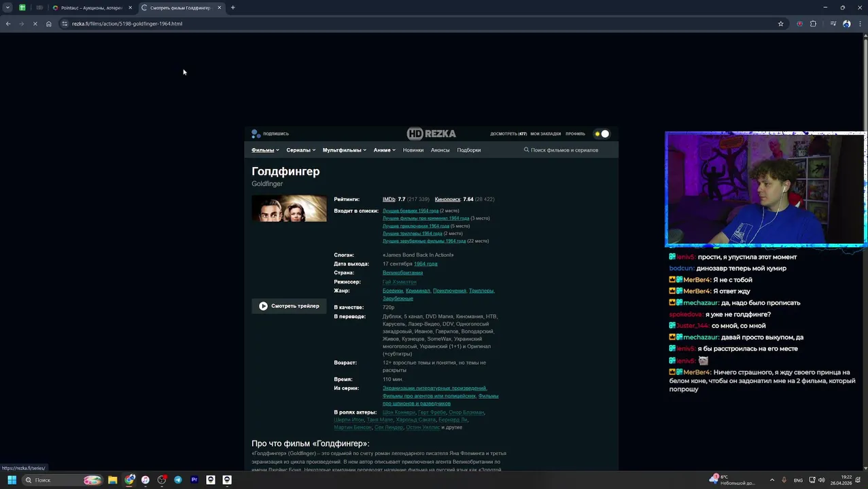Open a new browser tab
Image resolution: width=868 pixels, height=489 pixels.
pos(232,7)
